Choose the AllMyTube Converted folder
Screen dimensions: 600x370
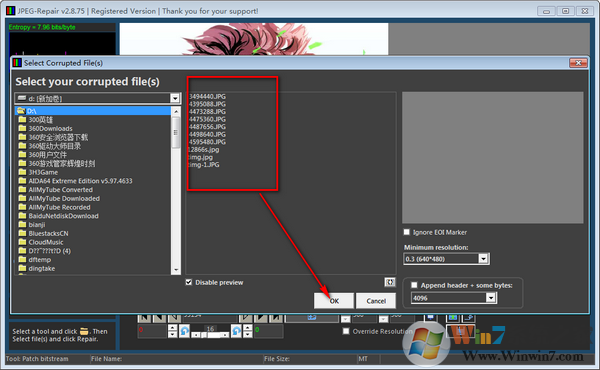click(x=60, y=190)
